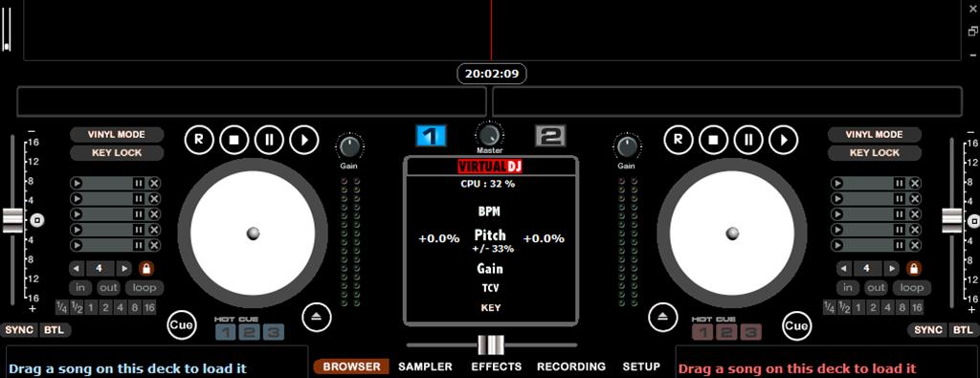The image size is (980, 378).
Task: Select 1/2 beat loop on right deck
Action: coord(844,307)
